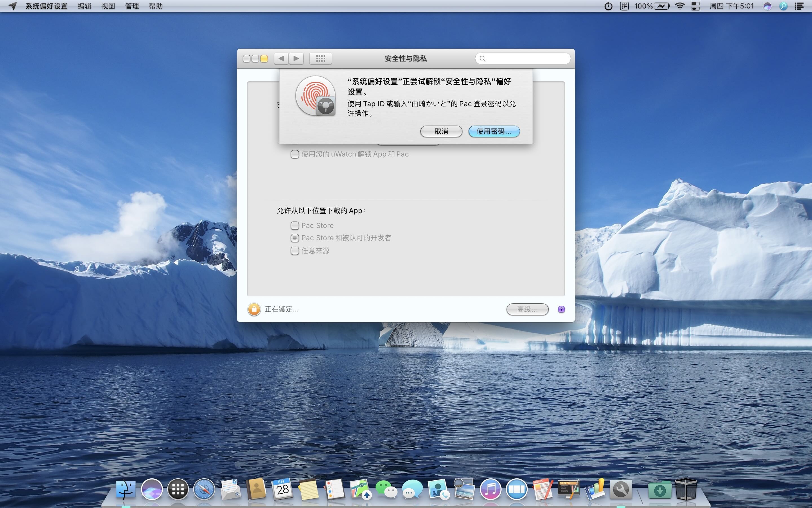Open the Music note icon in the dock

pyautogui.click(x=491, y=489)
